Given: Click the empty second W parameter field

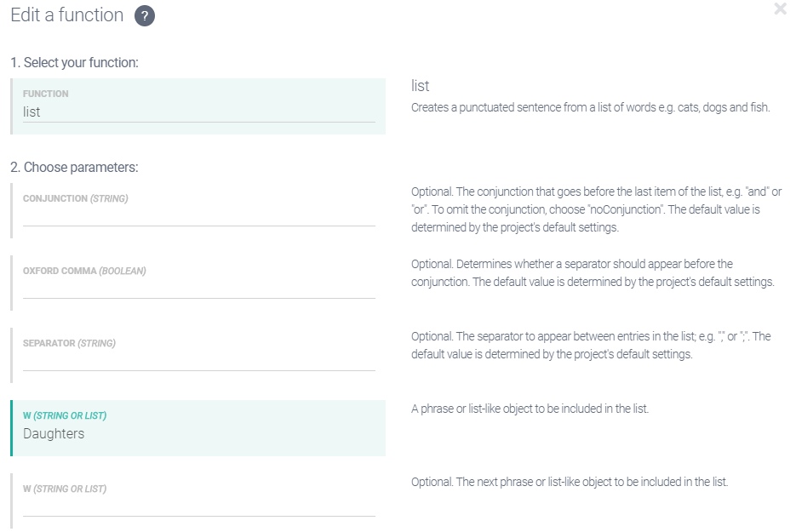Looking at the screenshot, I should (198, 506).
